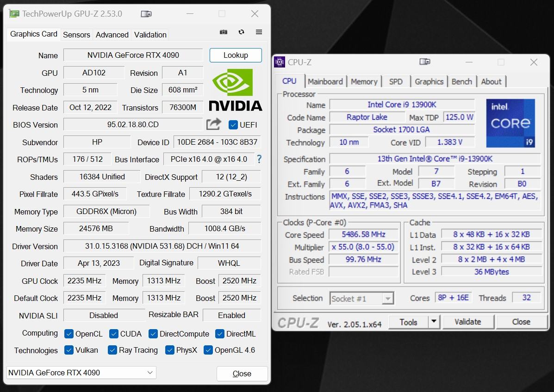The width and height of the screenshot is (554, 392).
Task: Click the Level 3 cache value 36 MBytes
Action: point(492,272)
